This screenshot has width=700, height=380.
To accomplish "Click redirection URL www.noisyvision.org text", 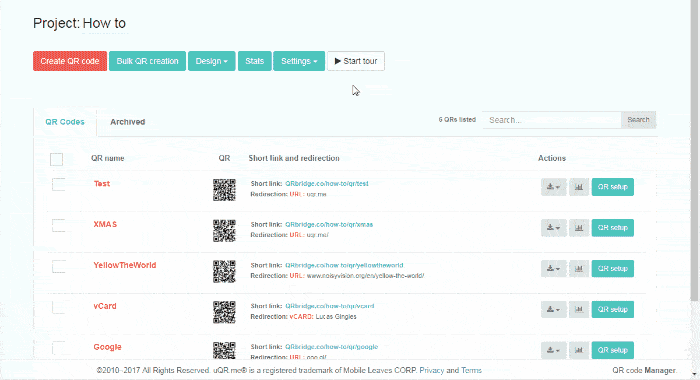I will (365, 276).
